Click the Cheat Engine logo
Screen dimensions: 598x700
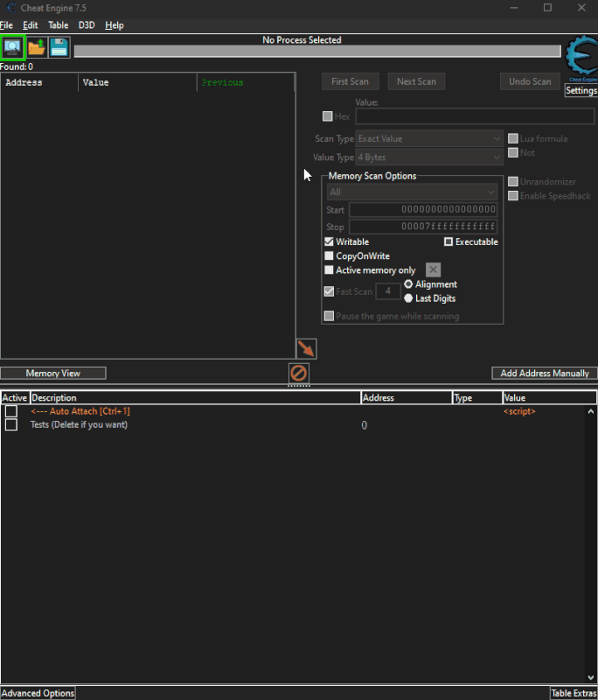click(581, 58)
